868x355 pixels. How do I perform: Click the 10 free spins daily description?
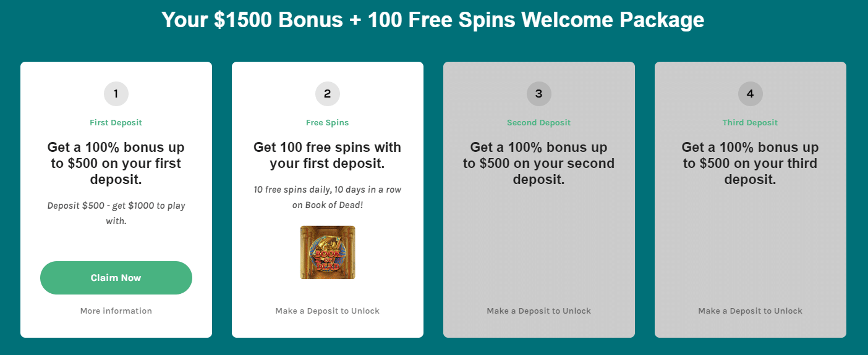[328, 197]
